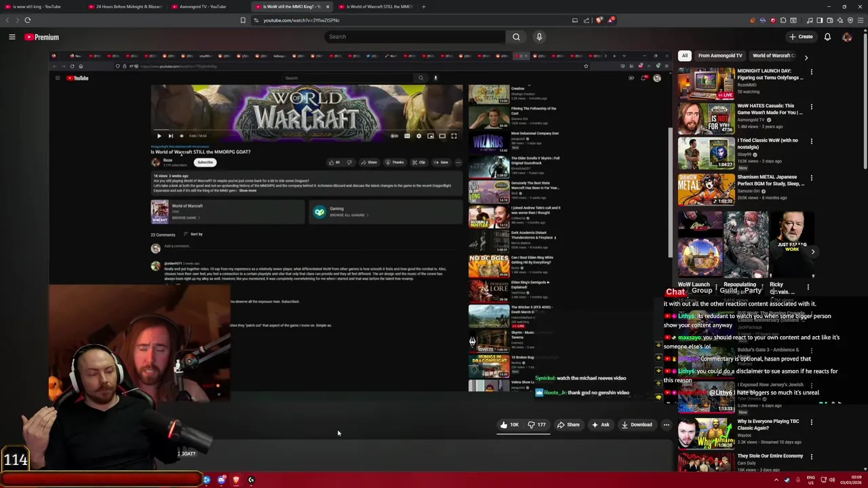Click the YouTube Premium logo
The height and width of the screenshot is (488, 868).
pos(42,37)
